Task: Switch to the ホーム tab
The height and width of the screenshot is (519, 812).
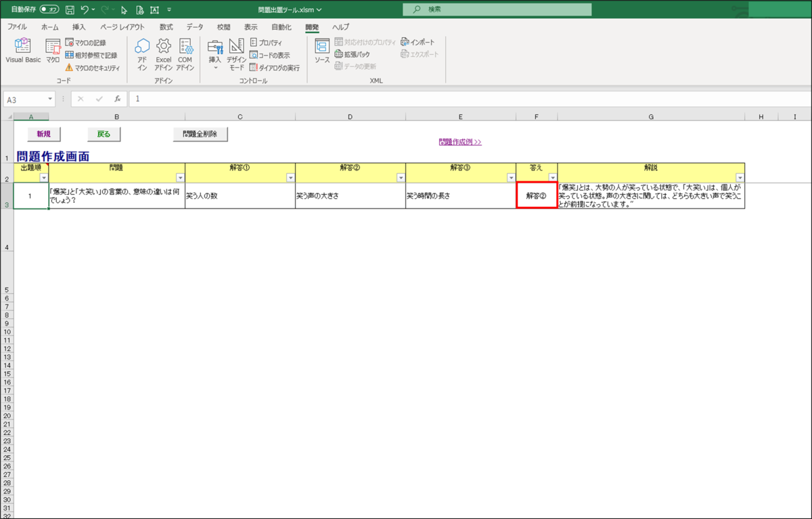Action: [x=49, y=27]
